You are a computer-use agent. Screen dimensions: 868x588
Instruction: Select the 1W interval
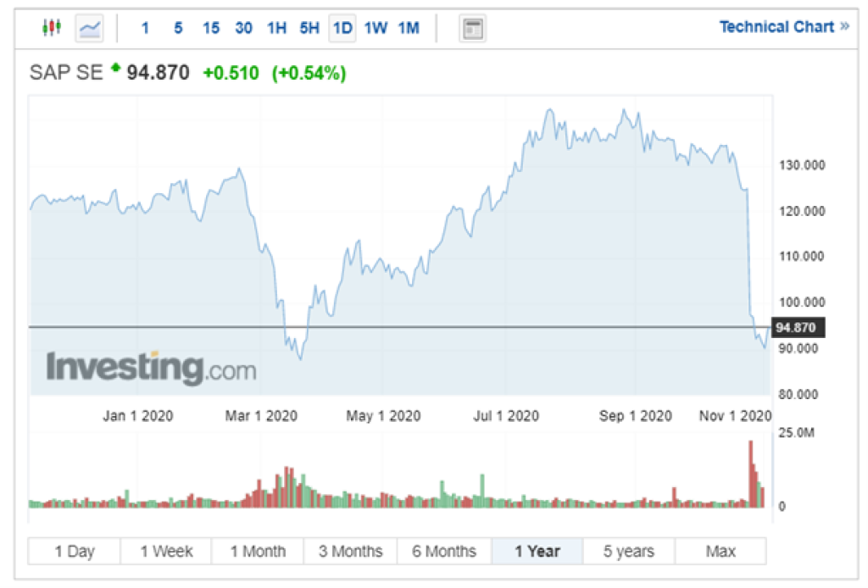point(376,28)
